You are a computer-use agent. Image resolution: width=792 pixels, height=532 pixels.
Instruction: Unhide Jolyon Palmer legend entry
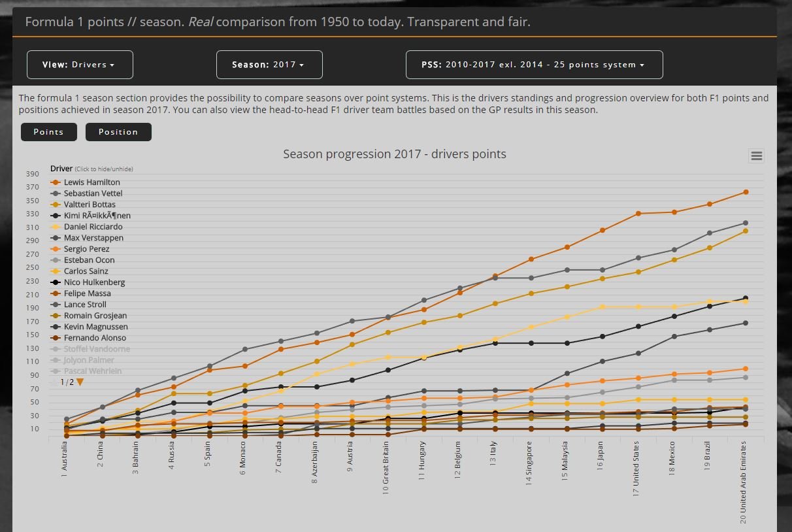tap(83, 360)
